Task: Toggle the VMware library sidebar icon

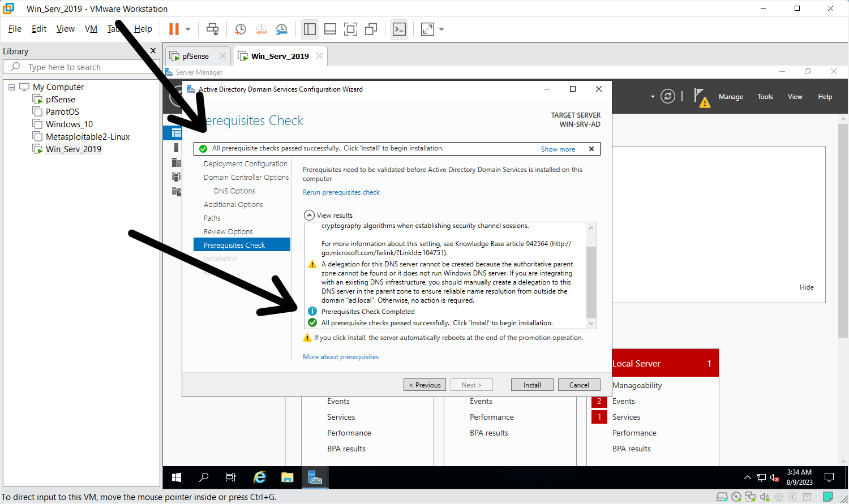Action: coord(310,29)
